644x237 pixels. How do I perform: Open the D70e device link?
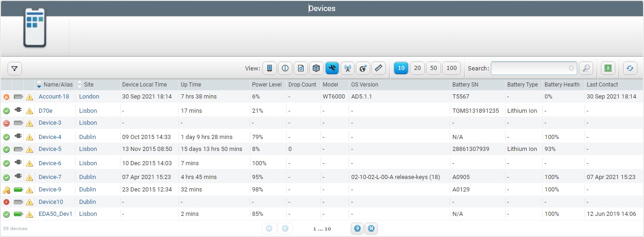pos(46,110)
